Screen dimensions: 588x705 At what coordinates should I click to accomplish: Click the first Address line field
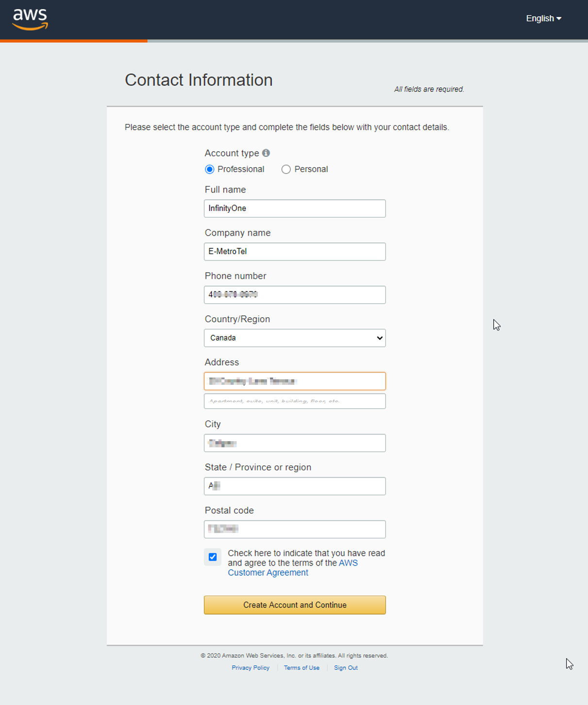[295, 381]
